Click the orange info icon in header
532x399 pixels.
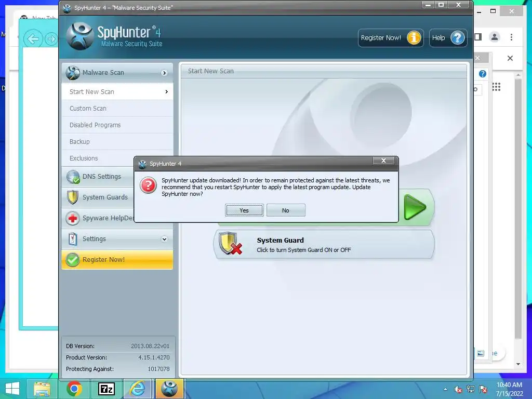pyautogui.click(x=414, y=37)
